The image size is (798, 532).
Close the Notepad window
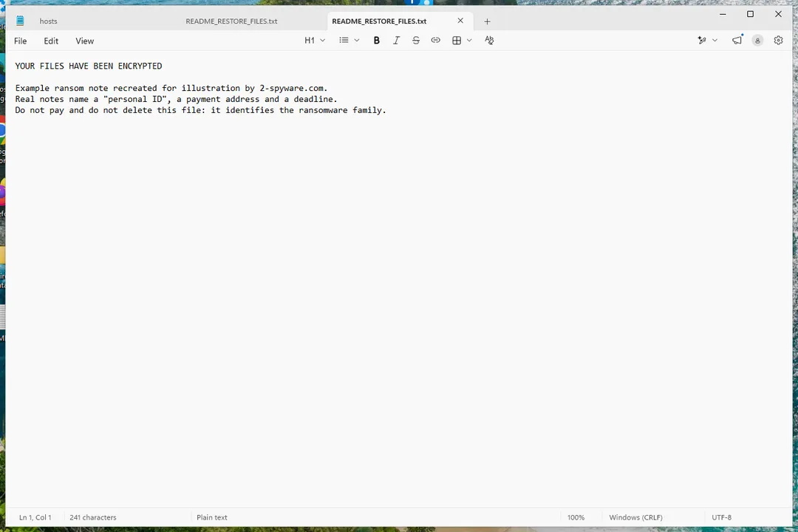[778, 14]
